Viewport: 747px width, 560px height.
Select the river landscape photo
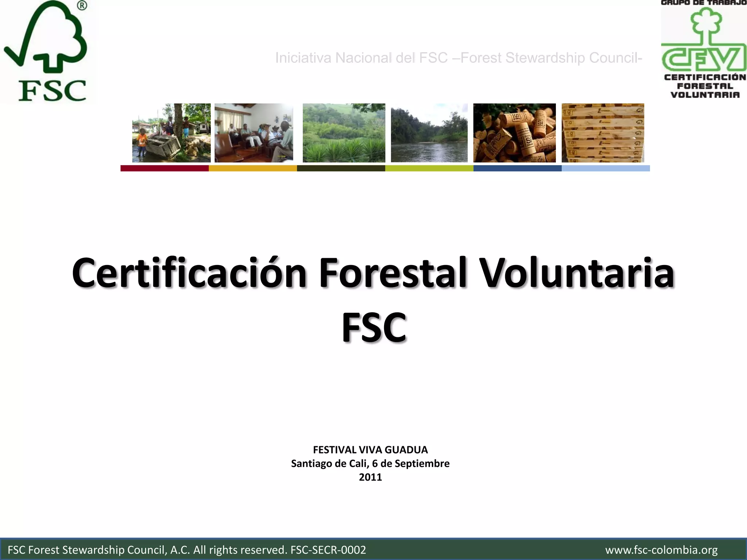click(x=429, y=133)
